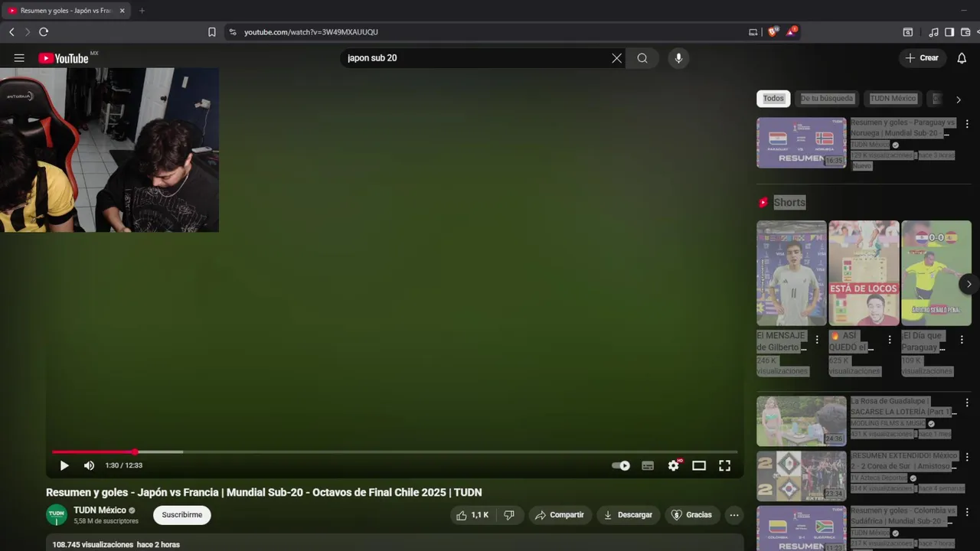Open options for El MENSAJE de Gilberto short
This screenshot has height=551, width=980.
tap(817, 340)
